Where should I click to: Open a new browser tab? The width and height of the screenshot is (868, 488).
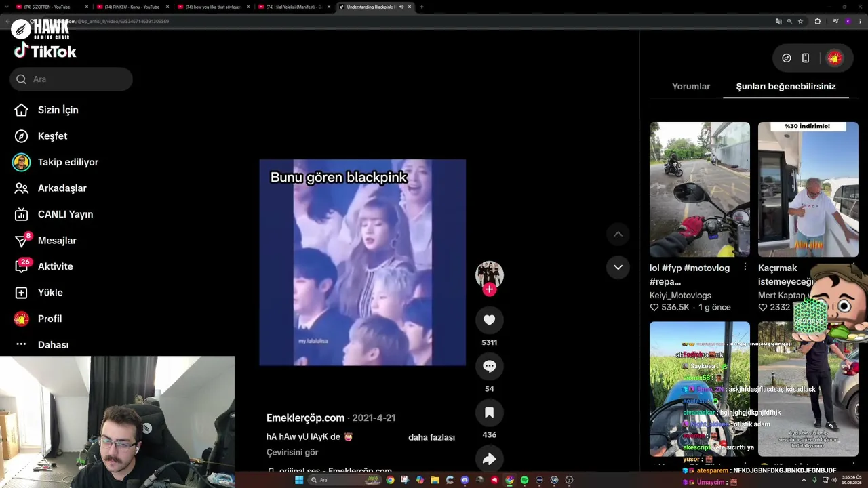pyautogui.click(x=422, y=7)
